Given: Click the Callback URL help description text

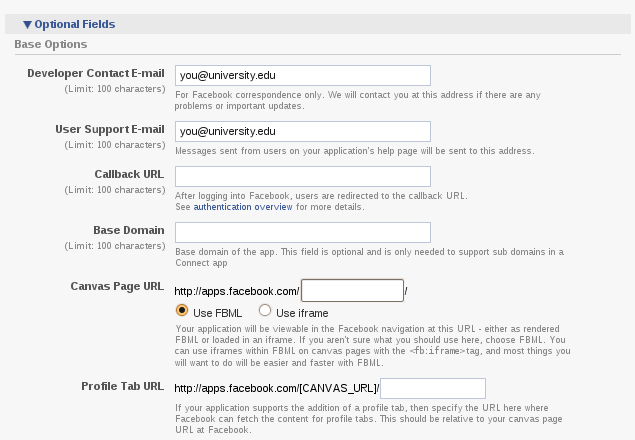Looking at the screenshot, I should (320, 195).
